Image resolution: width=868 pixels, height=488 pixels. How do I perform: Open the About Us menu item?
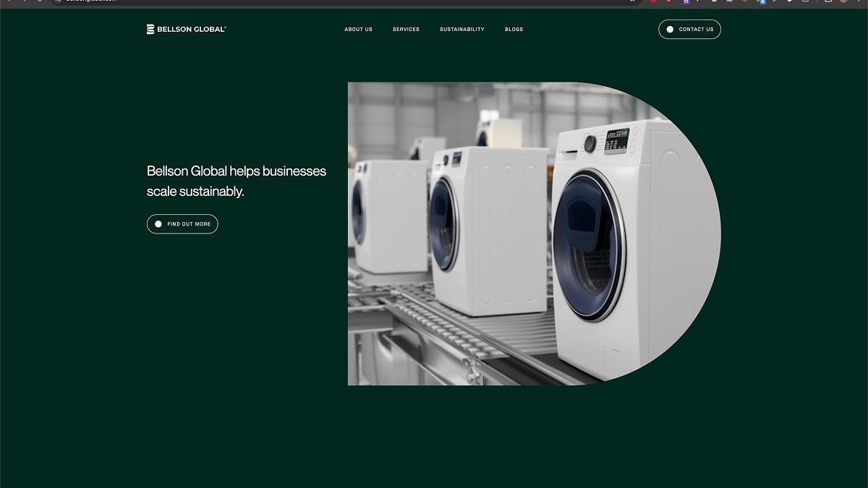(358, 30)
